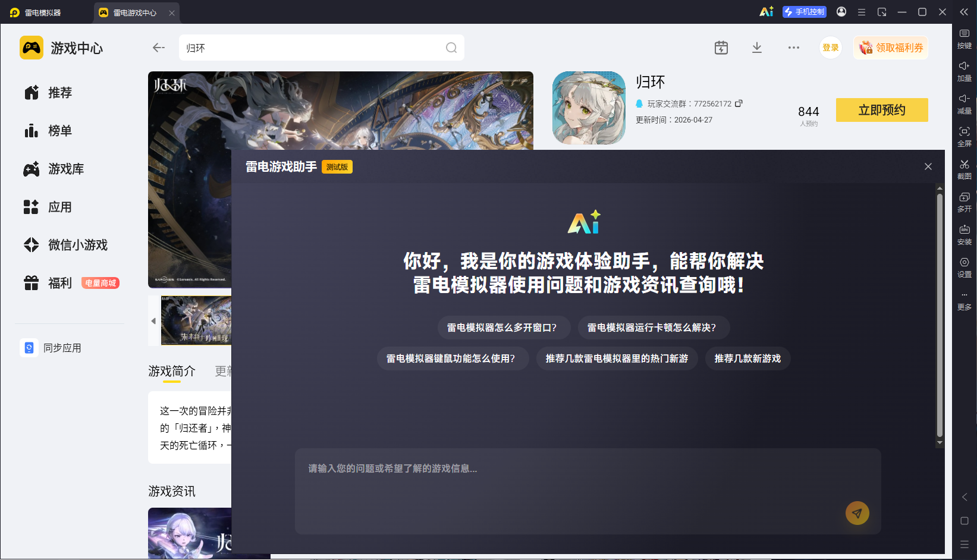The height and width of the screenshot is (560, 977).
Task: Collapse the right sidebar with double-chevron icon
Action: [964, 12]
